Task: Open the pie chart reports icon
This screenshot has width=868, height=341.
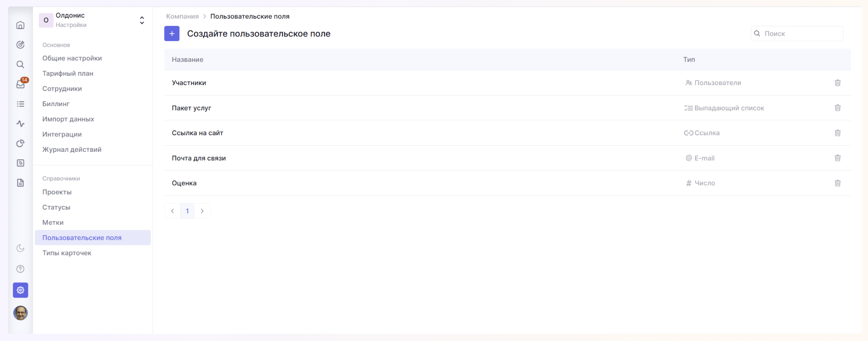Action: (x=20, y=143)
